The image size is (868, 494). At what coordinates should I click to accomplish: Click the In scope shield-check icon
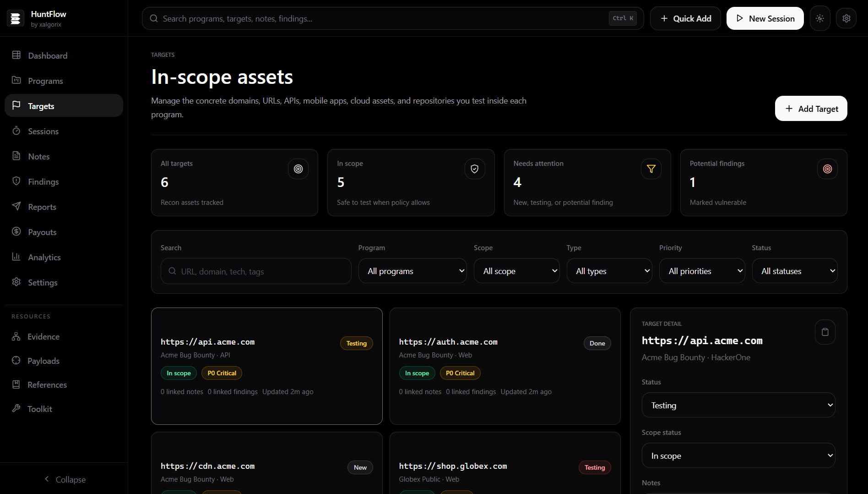click(x=475, y=169)
